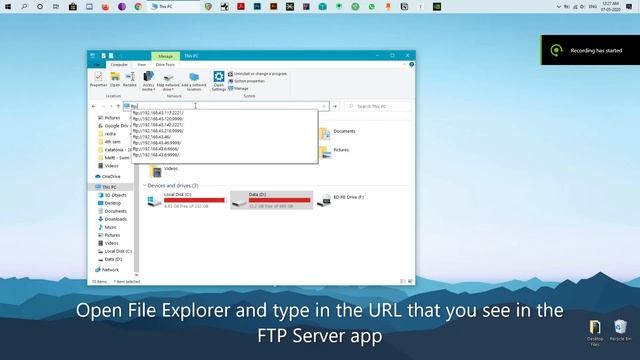Select Music in navigation pane
The height and width of the screenshot is (360, 640).
(x=107, y=227)
